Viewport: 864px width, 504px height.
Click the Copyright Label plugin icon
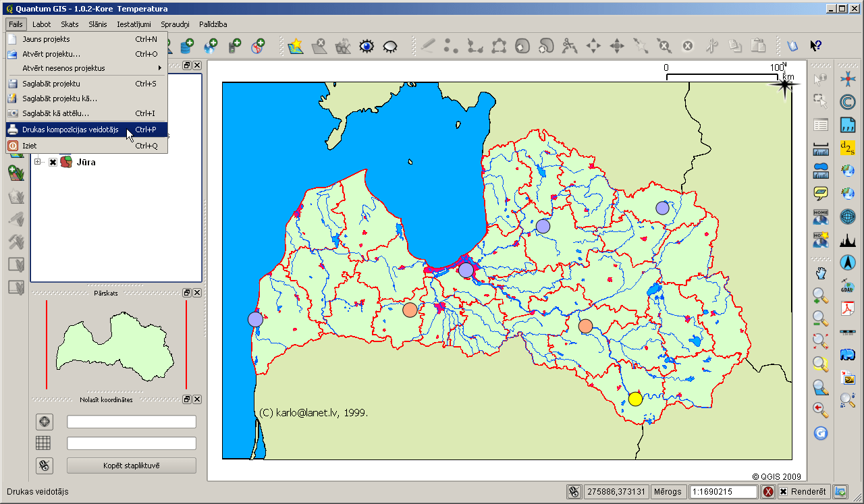(848, 102)
